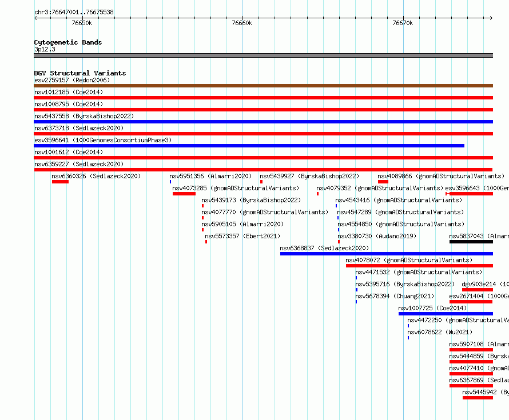Click nsv6368837 (Sedlazeck2020) label
This screenshot has height=420, width=509.
click(x=324, y=248)
